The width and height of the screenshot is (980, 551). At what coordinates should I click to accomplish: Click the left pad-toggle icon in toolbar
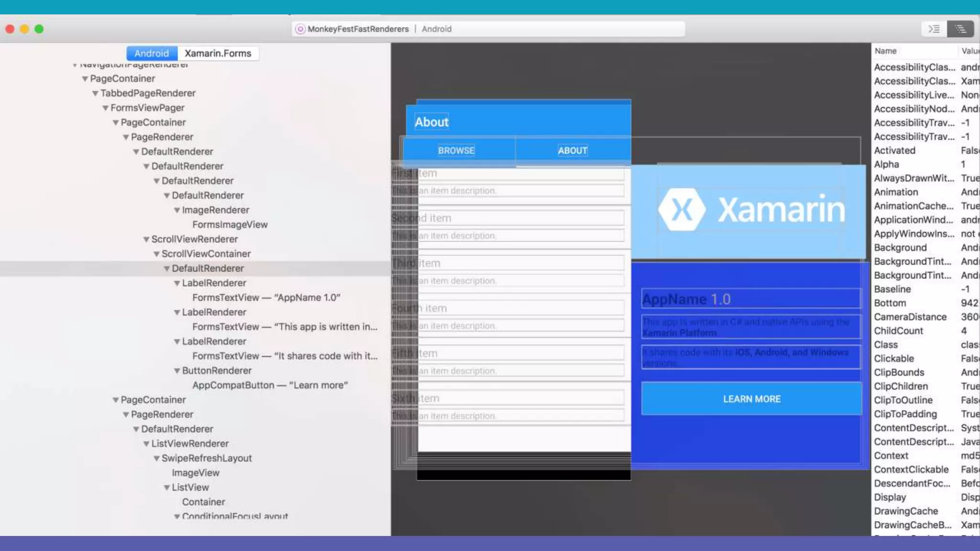tap(934, 29)
